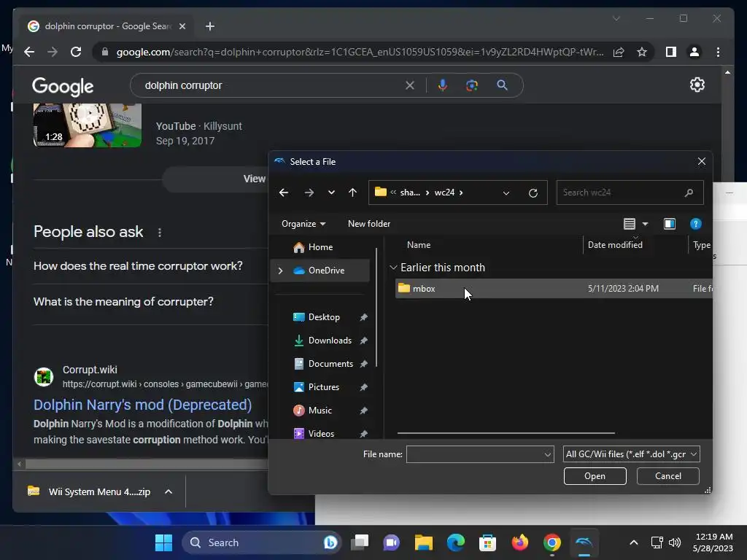Expand How does the real time corruptor work?

150,266
